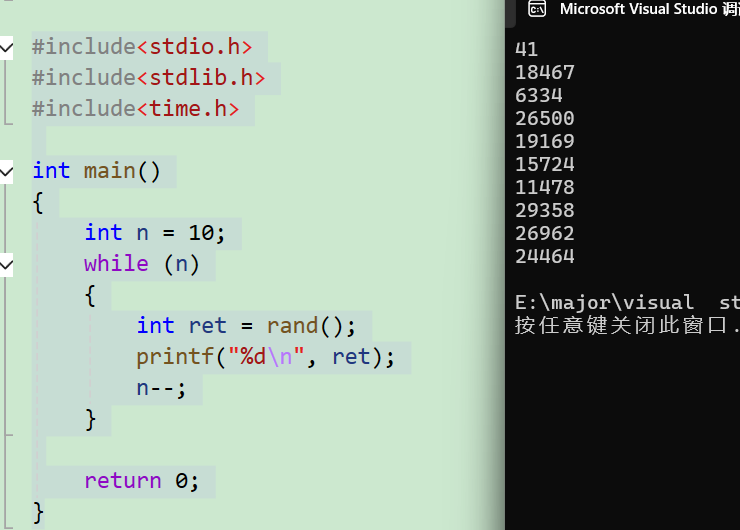Viewport: 740px width, 530px height.
Task: Select the Microsoft Visual Studio console tab title
Action: (x=650, y=9)
